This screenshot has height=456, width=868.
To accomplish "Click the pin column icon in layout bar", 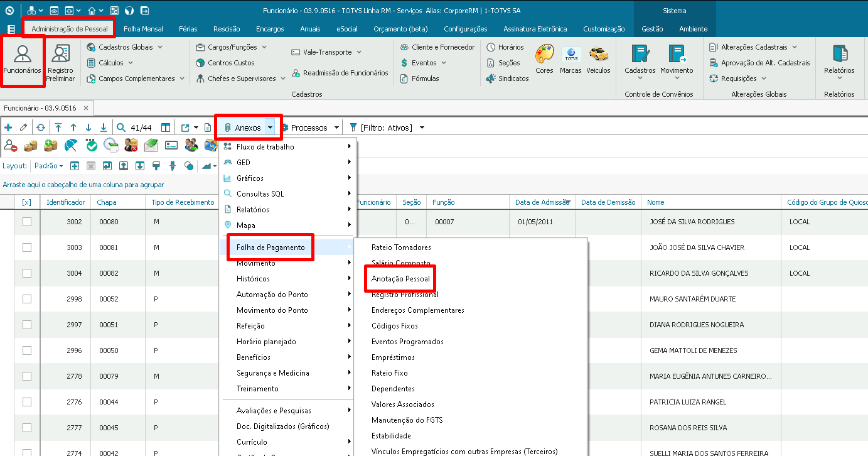I will point(173,166).
